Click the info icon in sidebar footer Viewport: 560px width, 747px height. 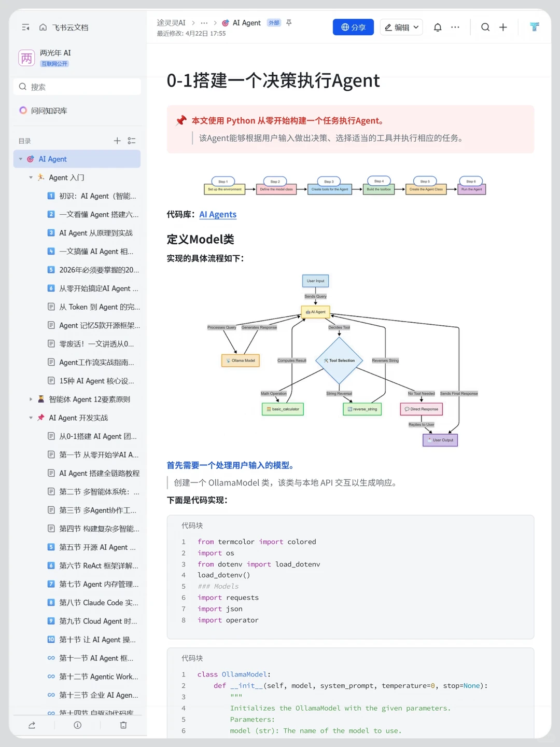[77, 725]
